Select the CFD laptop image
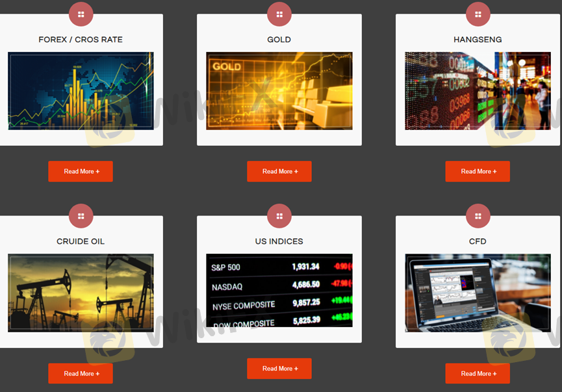 point(478,293)
